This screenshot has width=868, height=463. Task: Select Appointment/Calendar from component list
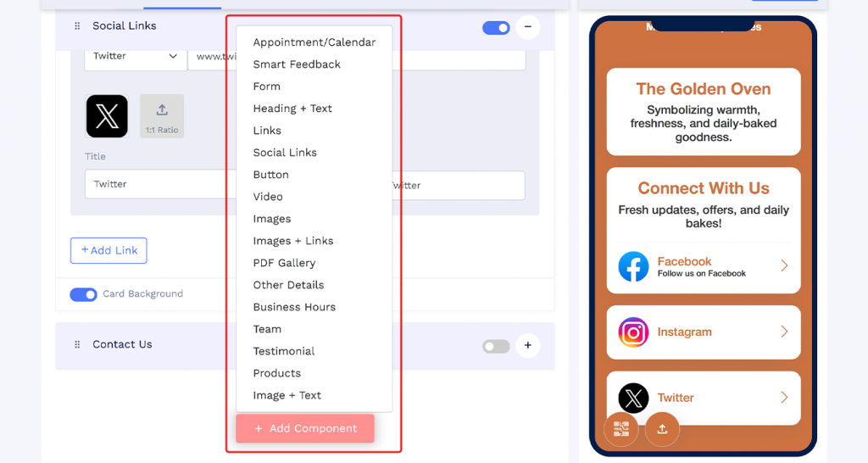tap(314, 42)
